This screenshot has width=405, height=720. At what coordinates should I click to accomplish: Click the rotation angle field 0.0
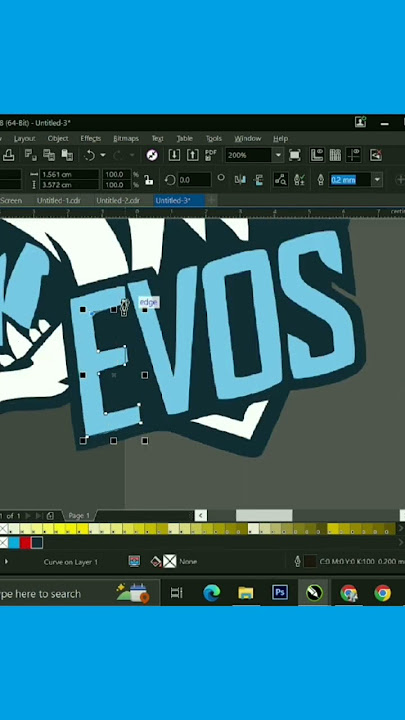coord(194,180)
